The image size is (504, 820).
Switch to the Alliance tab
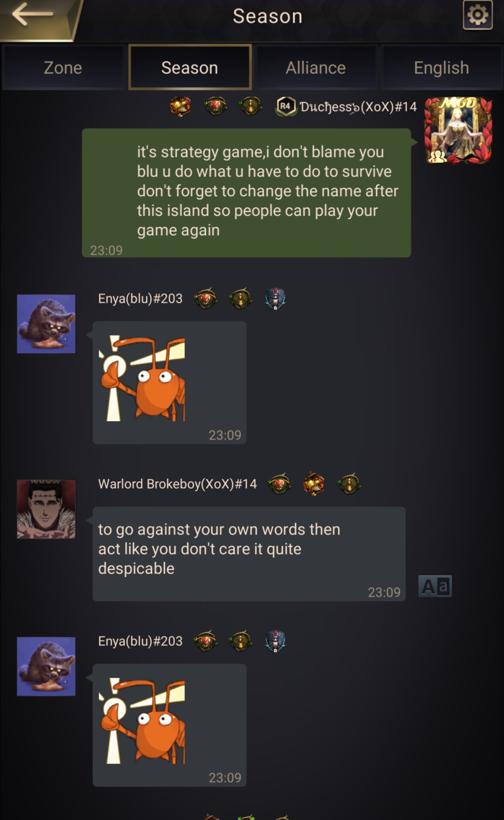pos(316,68)
